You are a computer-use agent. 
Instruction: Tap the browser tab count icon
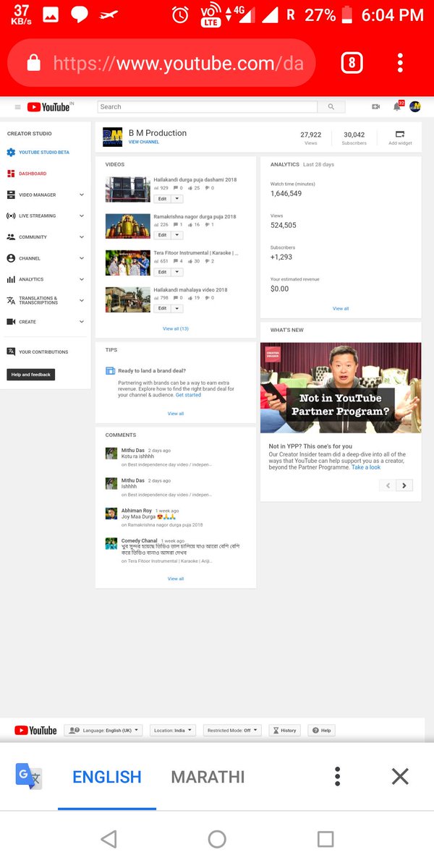(x=352, y=63)
